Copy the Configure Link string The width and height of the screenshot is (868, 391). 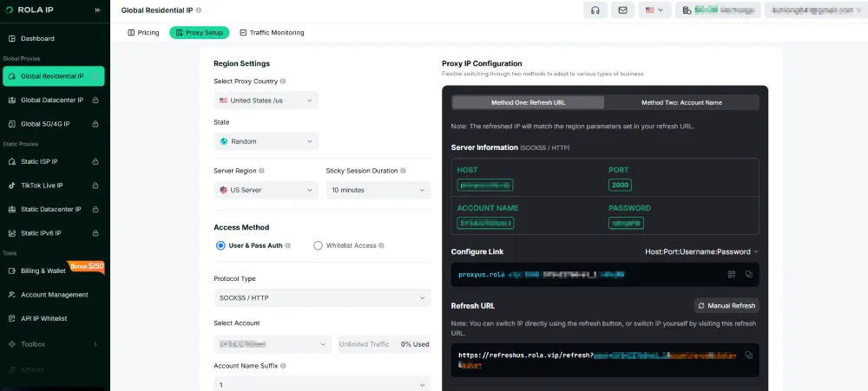tap(748, 274)
